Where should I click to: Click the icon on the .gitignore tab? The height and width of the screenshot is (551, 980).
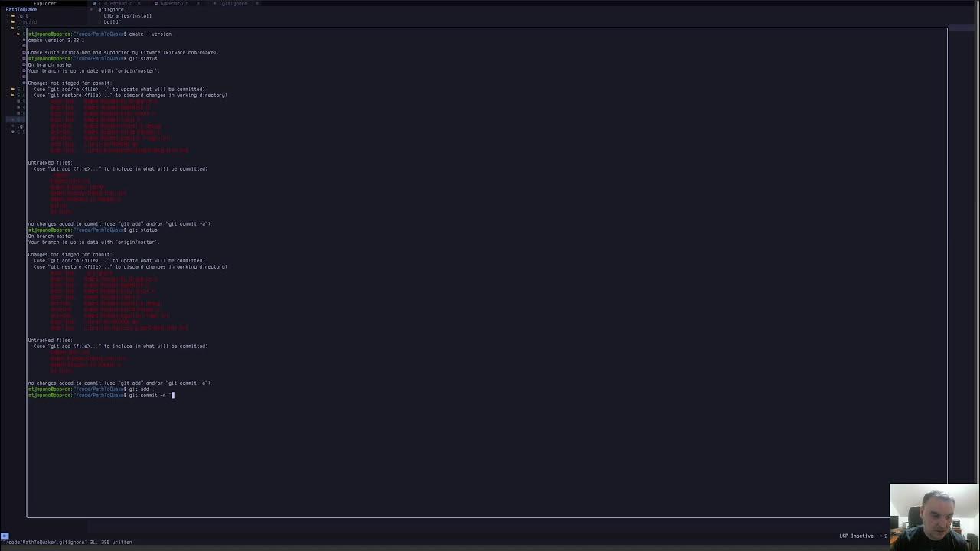click(x=214, y=4)
